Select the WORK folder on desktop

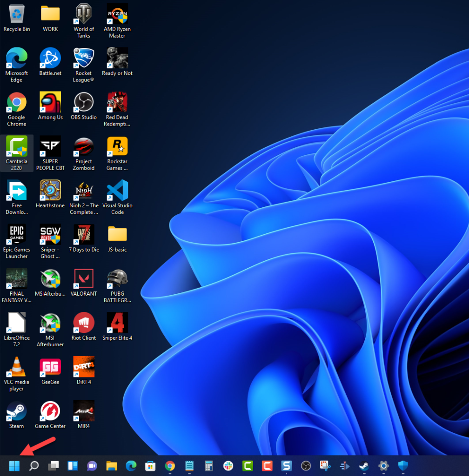[x=50, y=18]
